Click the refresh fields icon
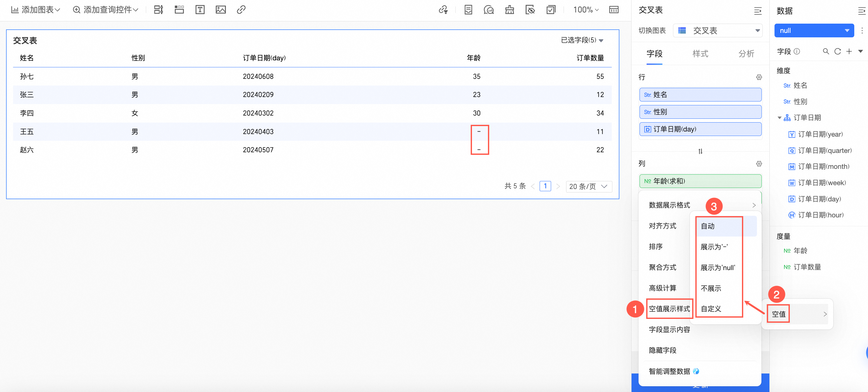868x392 pixels. coord(837,51)
